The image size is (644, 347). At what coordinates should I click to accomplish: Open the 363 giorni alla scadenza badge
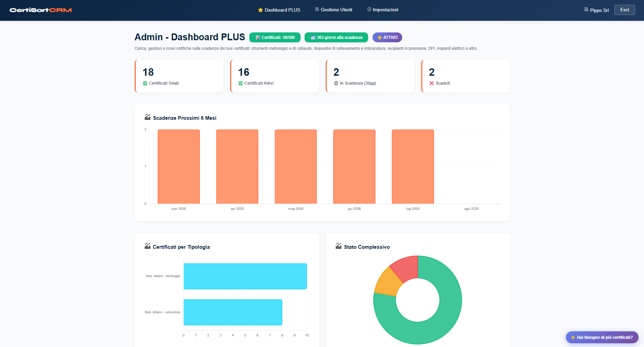(x=336, y=37)
